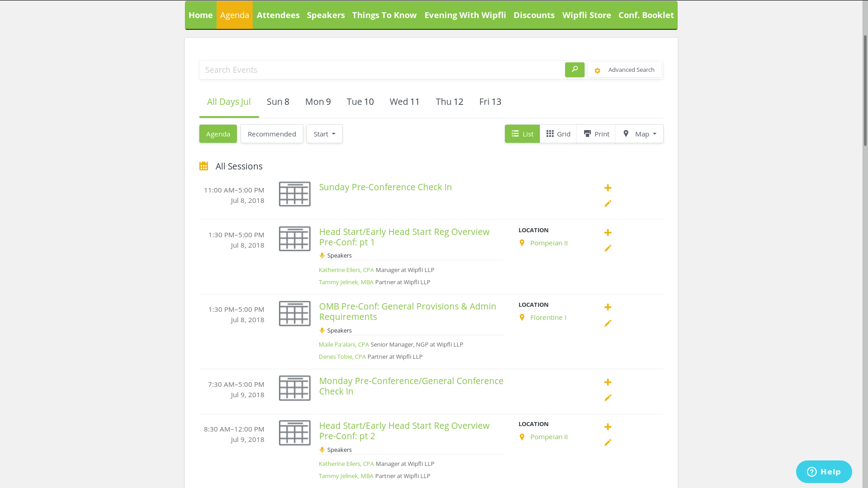Select the Thu 12 day tab

click(449, 102)
